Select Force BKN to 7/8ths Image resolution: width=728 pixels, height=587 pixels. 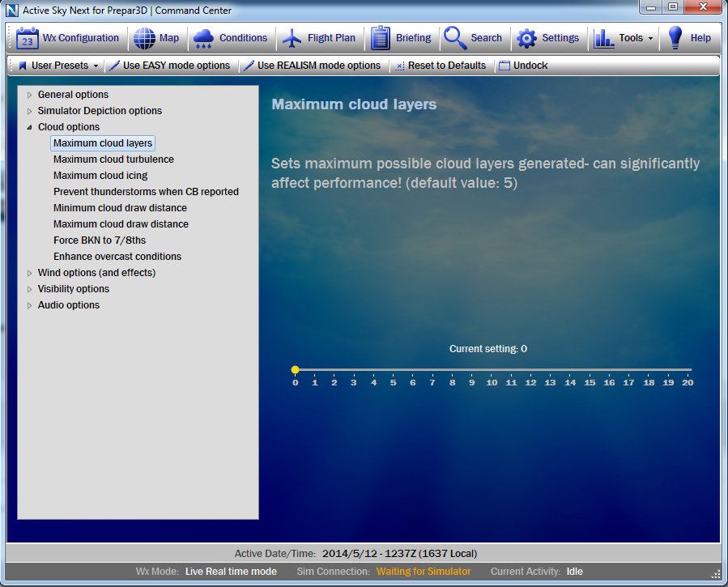(x=100, y=240)
